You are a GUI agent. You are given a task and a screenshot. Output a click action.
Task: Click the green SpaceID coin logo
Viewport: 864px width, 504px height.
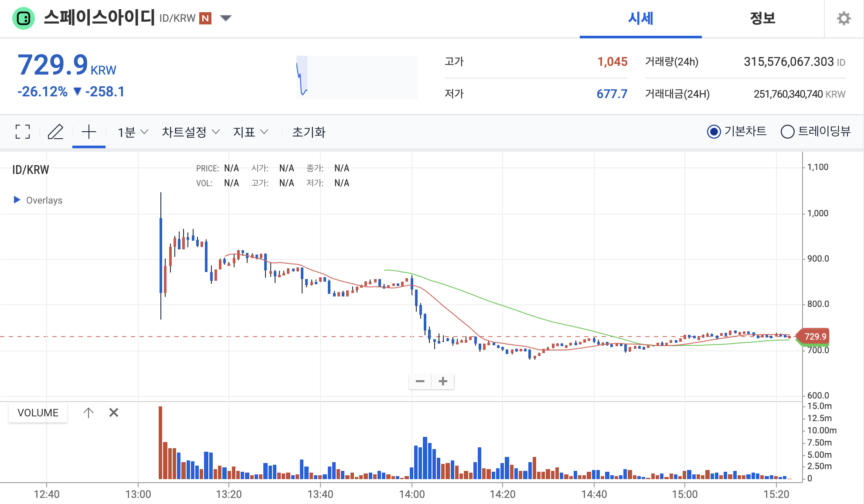[x=24, y=18]
